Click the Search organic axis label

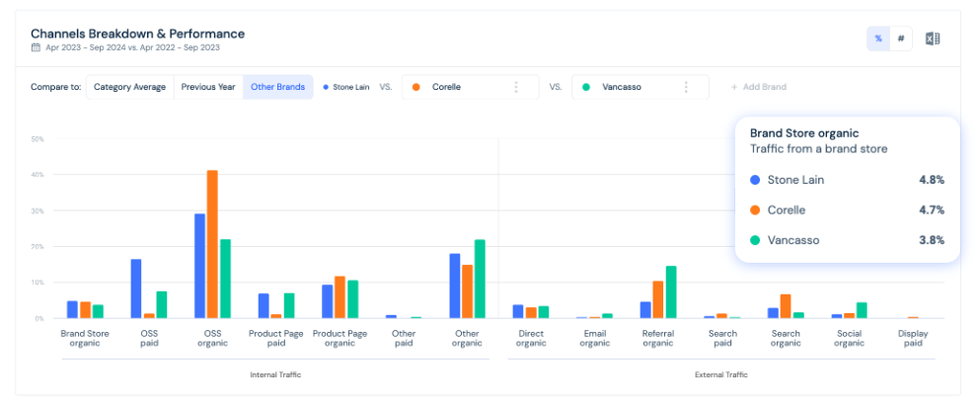[x=786, y=338]
